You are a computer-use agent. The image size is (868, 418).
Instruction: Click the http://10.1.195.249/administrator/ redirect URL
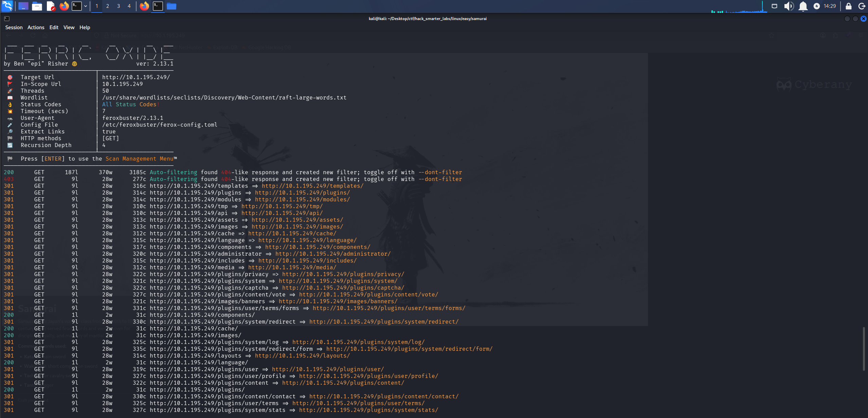[333, 254]
